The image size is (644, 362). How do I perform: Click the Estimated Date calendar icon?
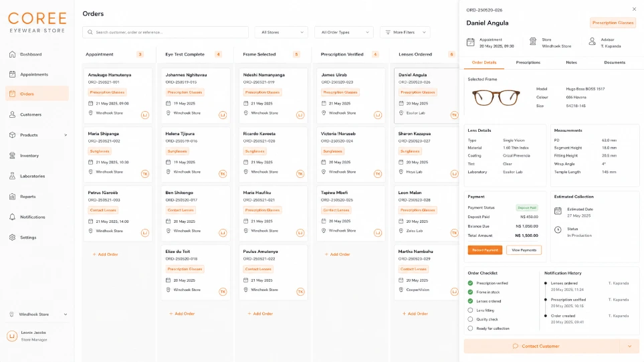558,211
